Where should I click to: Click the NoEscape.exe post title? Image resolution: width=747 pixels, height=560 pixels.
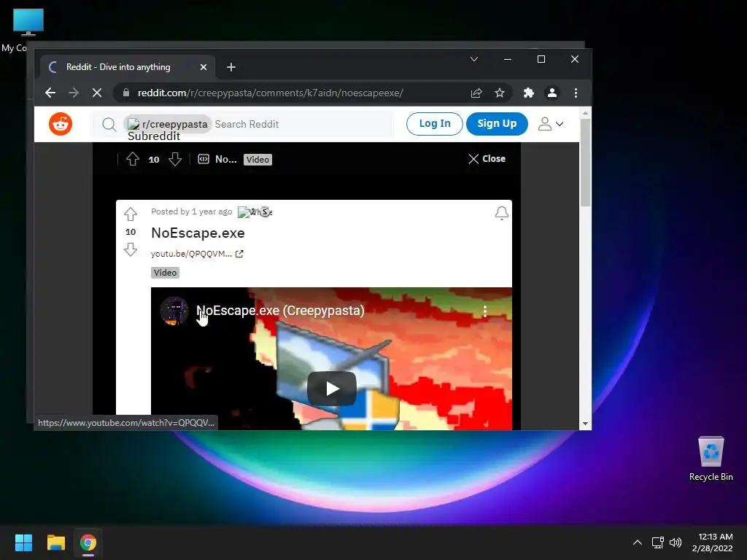(x=198, y=233)
